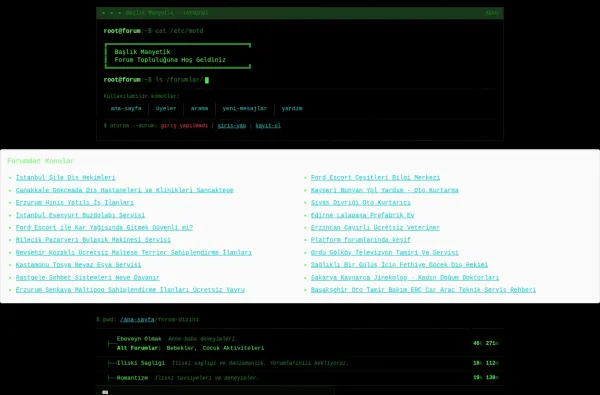Open Istanbul Esenyurt Buzdolabi Servisi topic
Screen dimensions: 600x395
pos(80,215)
